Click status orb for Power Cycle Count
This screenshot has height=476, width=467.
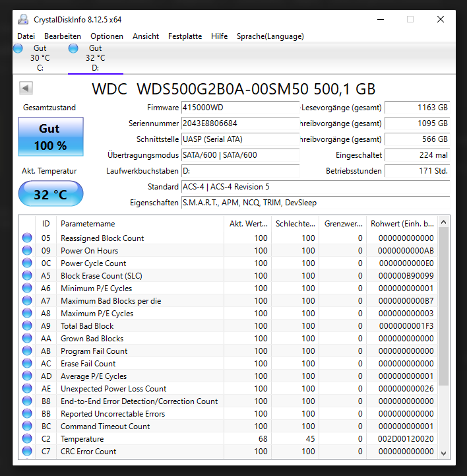[27, 263]
